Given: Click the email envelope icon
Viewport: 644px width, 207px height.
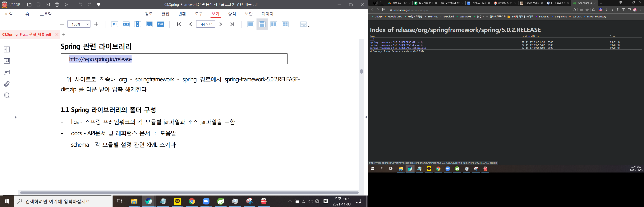Looking at the screenshot, I should [x=48, y=4].
